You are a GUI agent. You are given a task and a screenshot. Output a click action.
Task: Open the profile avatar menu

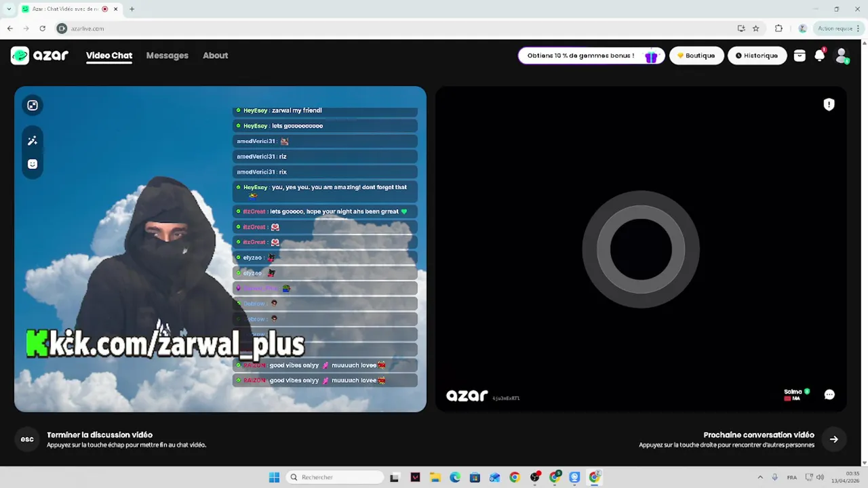pyautogui.click(x=842, y=56)
